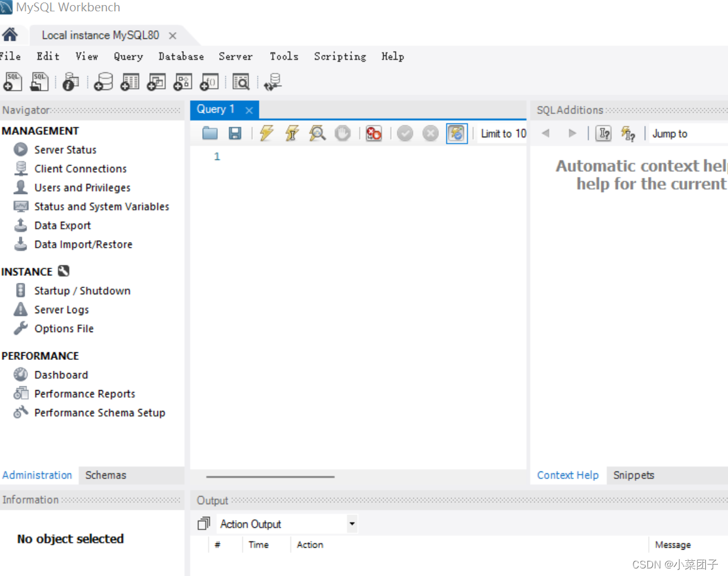728x576 pixels.
Task: Execute statement under the cursor icon
Action: (292, 134)
